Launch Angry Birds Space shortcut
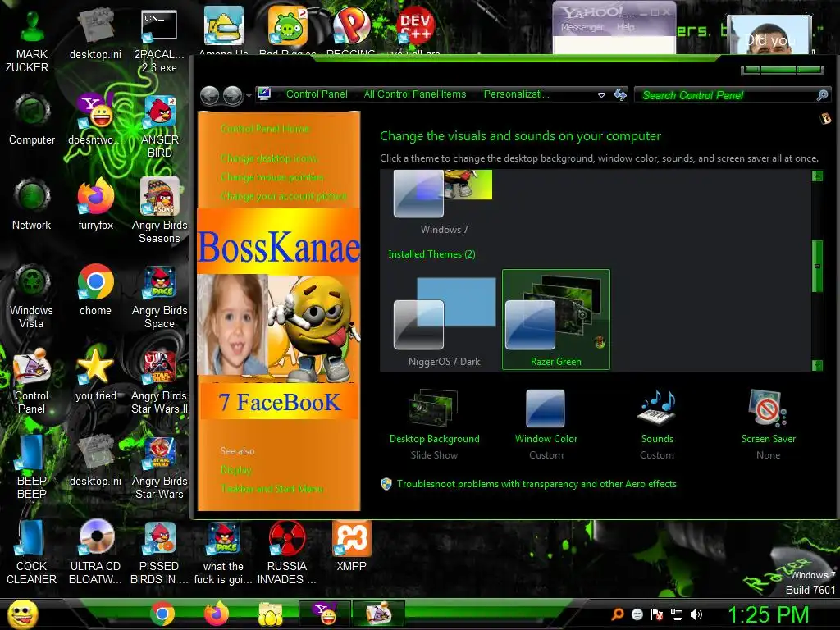The width and height of the screenshot is (840, 630). (x=159, y=296)
